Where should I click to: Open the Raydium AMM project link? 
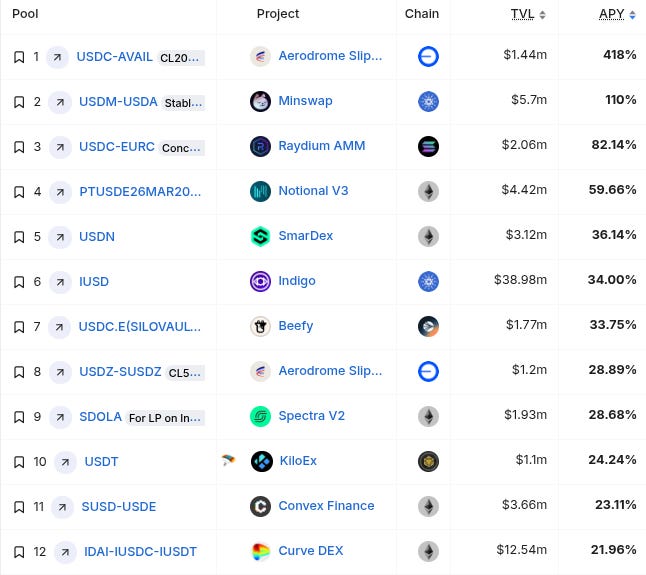(322, 145)
